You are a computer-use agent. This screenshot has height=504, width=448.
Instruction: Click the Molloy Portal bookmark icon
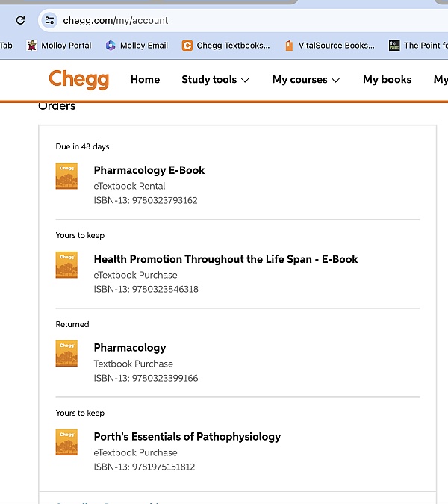pos(31,46)
